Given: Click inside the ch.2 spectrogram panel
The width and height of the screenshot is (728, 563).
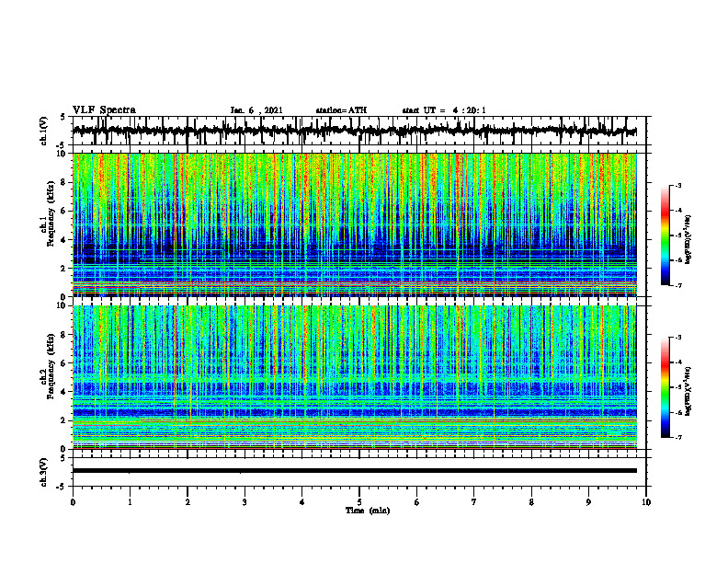Looking at the screenshot, I should coord(354,377).
